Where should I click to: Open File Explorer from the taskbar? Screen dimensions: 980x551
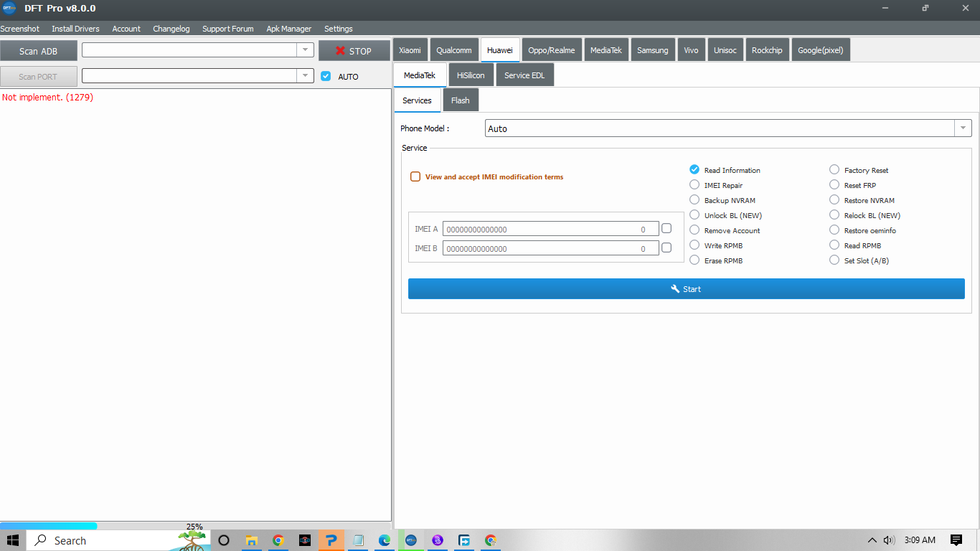[252, 540]
